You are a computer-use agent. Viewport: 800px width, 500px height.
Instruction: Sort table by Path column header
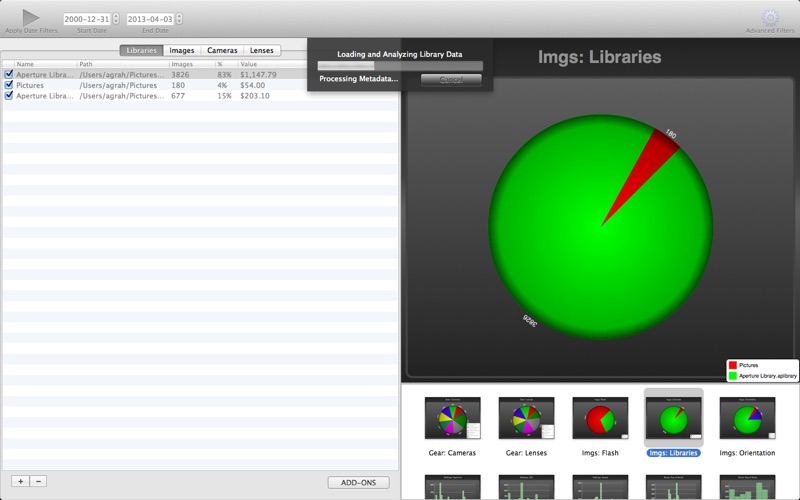point(123,64)
